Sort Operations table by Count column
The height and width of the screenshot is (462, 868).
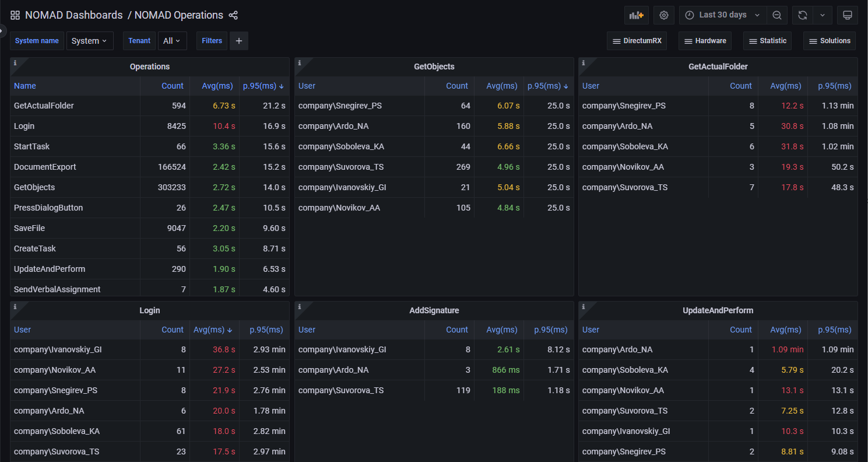click(173, 86)
